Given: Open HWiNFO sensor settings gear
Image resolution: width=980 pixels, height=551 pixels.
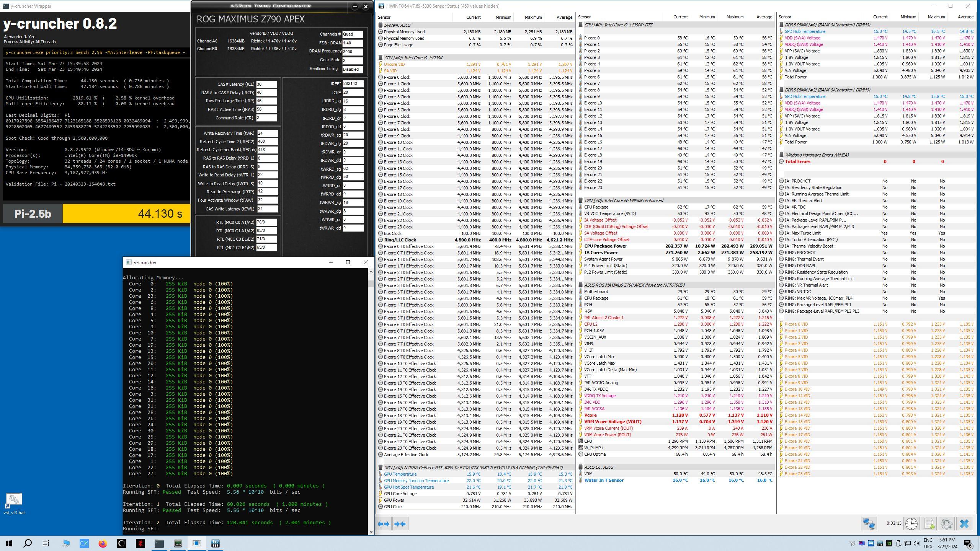Looking at the screenshot, I should click(946, 523).
